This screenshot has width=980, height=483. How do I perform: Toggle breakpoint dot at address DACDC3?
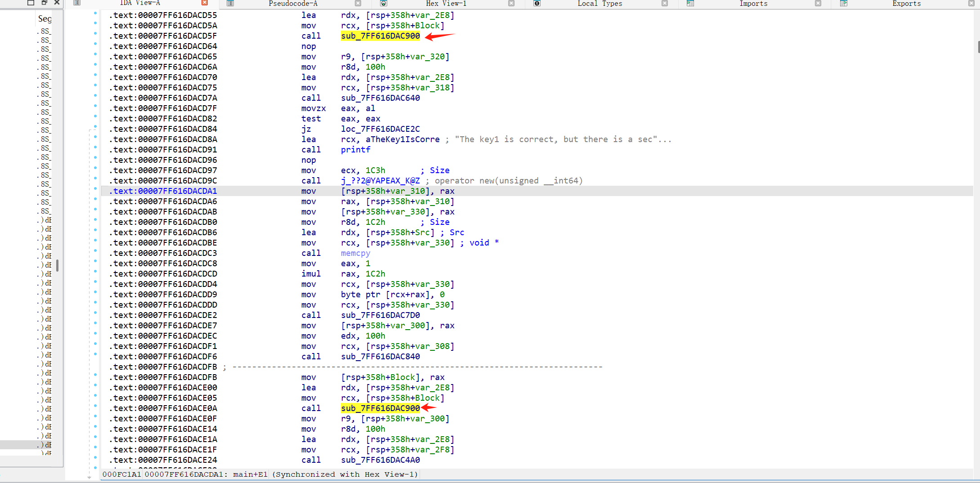coord(95,251)
